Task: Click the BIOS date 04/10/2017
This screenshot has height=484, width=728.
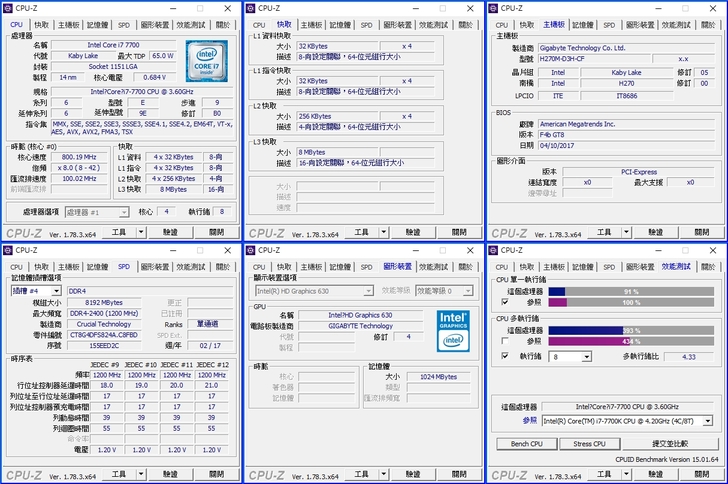Action: (626, 145)
